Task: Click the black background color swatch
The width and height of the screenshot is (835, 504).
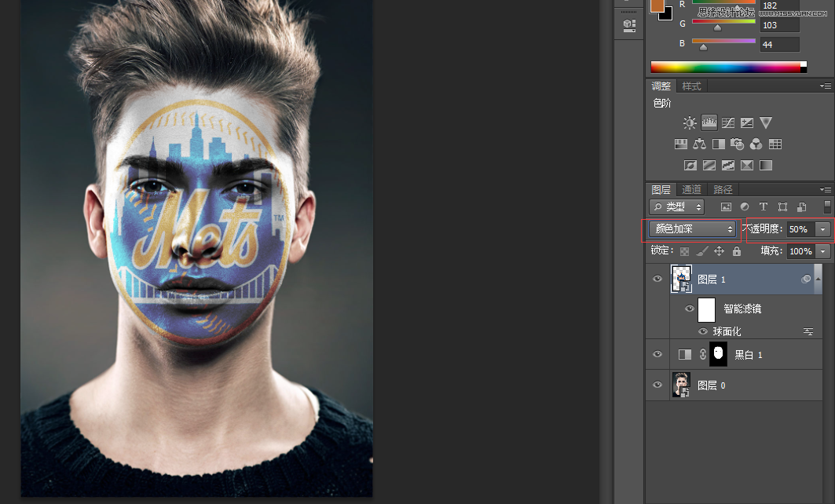Action: [667, 14]
